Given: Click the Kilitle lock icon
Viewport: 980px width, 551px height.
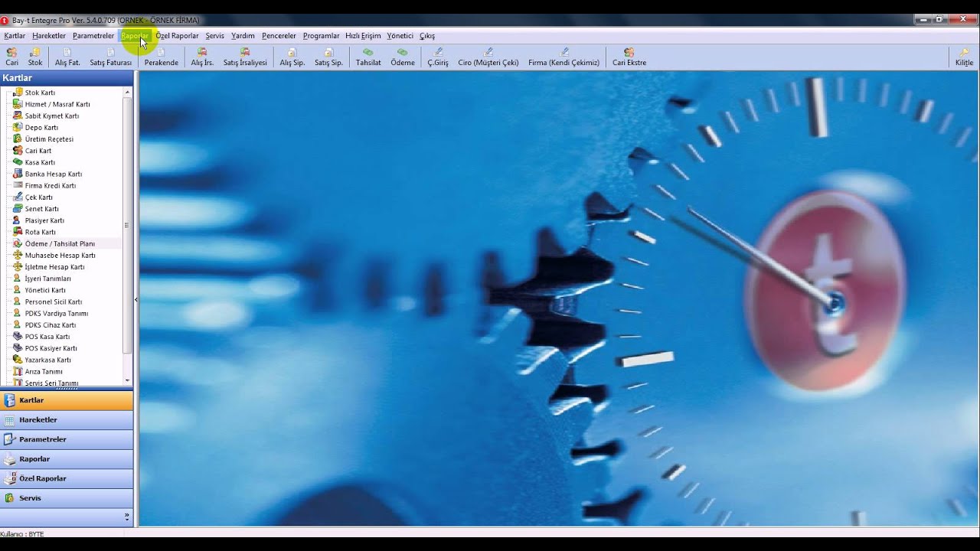Looking at the screenshot, I should pos(965,57).
